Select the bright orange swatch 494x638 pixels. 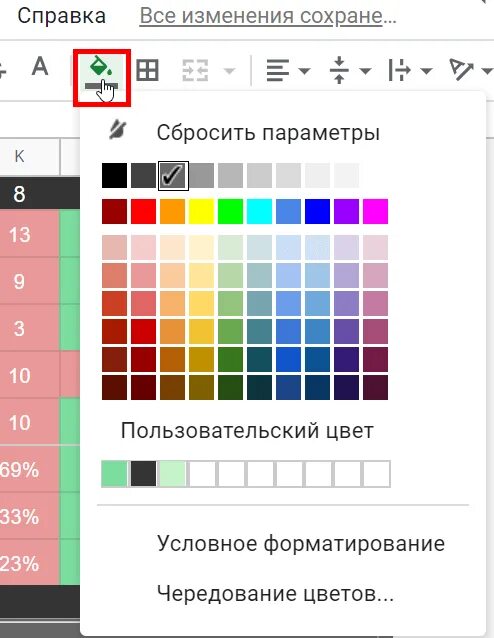coord(173,211)
